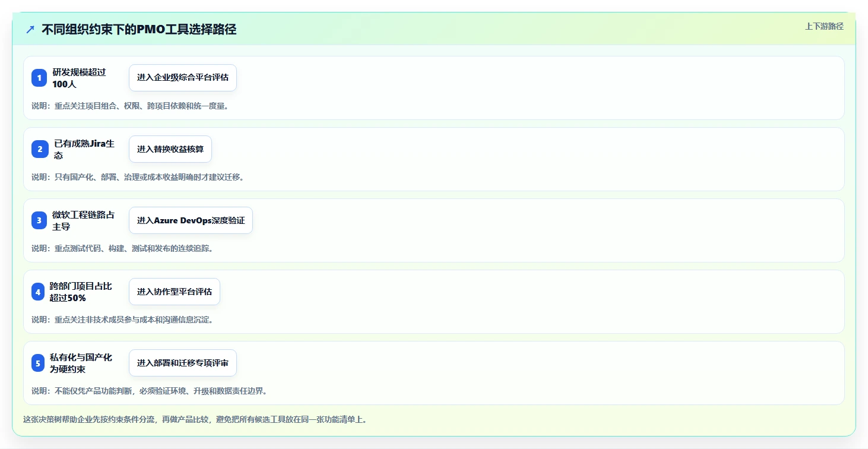Click the number 1 step badge
Image resolution: width=868 pixels, height=449 pixels.
(39, 78)
